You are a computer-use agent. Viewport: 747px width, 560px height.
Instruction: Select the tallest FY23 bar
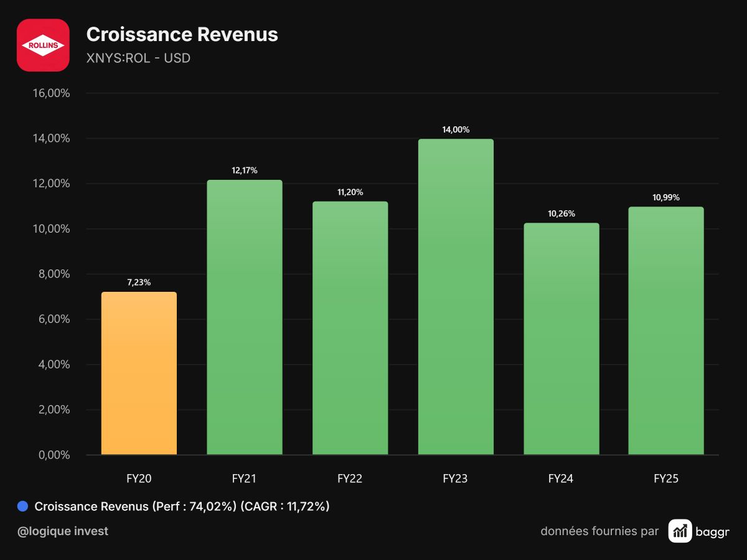[x=456, y=297]
